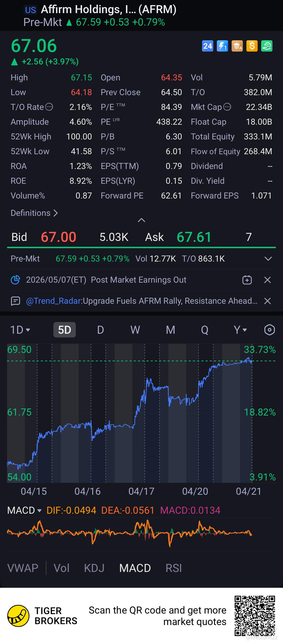
Task: Open the 1D timeframe dropdown
Action: [x=20, y=330]
